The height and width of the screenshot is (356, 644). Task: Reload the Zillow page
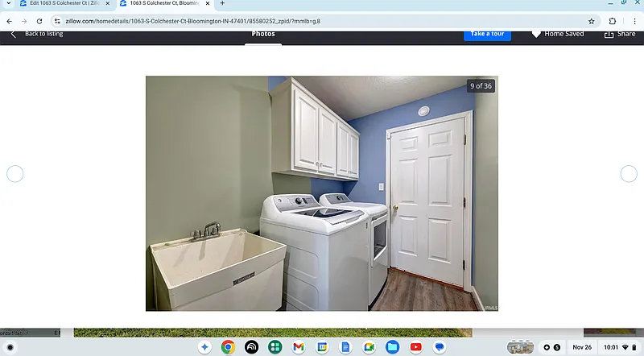click(x=39, y=22)
